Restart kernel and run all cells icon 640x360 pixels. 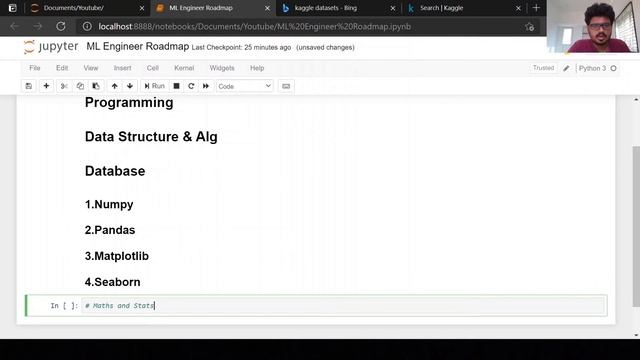pos(206,86)
